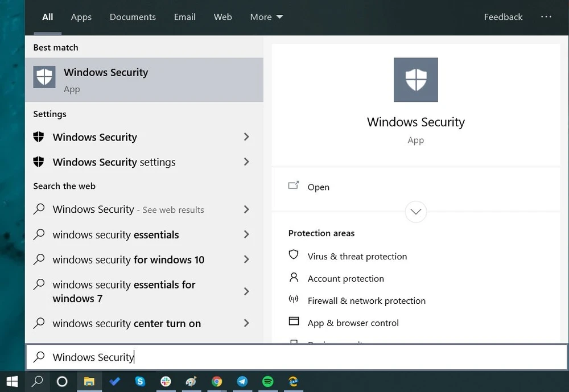The width and height of the screenshot is (569, 392).
Task: Open Firewall & network protection
Action: (366, 300)
